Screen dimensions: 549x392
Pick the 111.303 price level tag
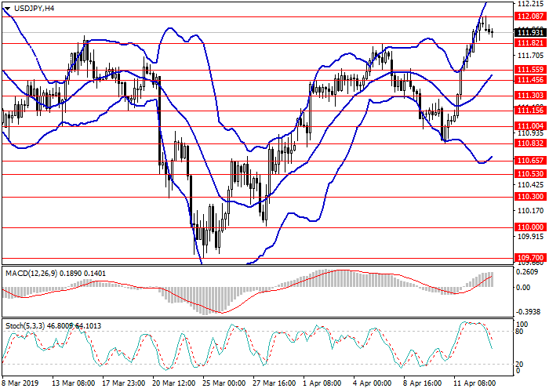(530, 96)
